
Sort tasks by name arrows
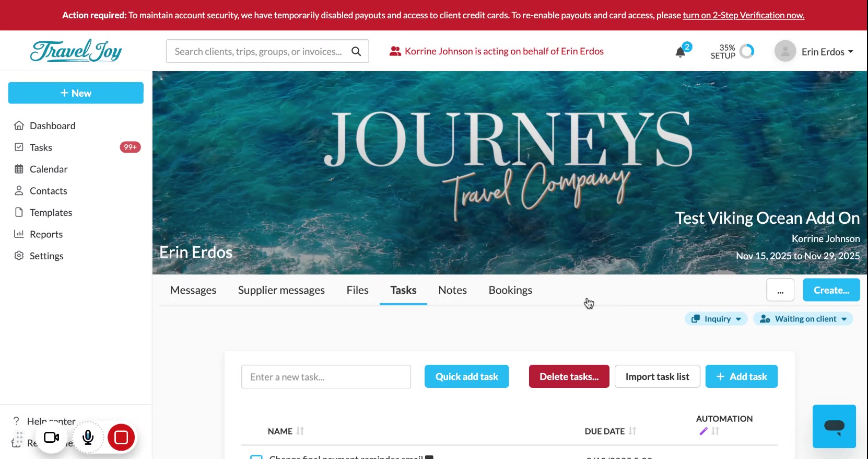pos(300,431)
